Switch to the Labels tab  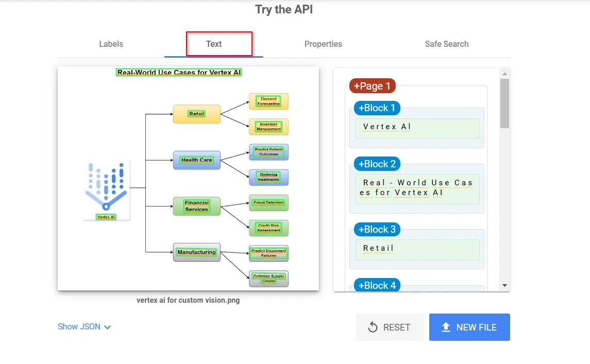(x=111, y=44)
